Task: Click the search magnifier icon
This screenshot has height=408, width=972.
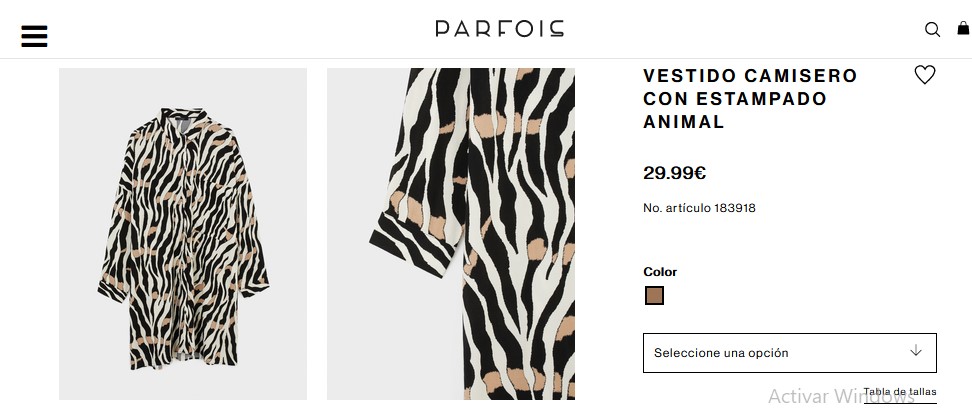Action: 932,29
